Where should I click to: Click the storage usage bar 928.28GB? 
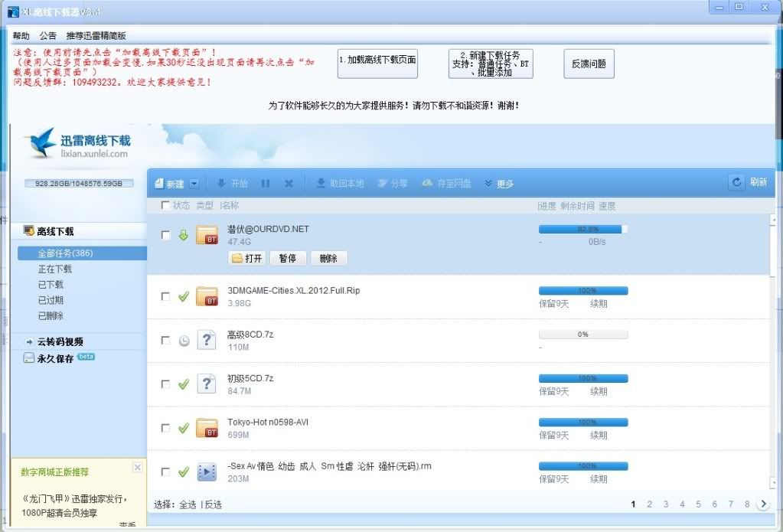coord(79,183)
